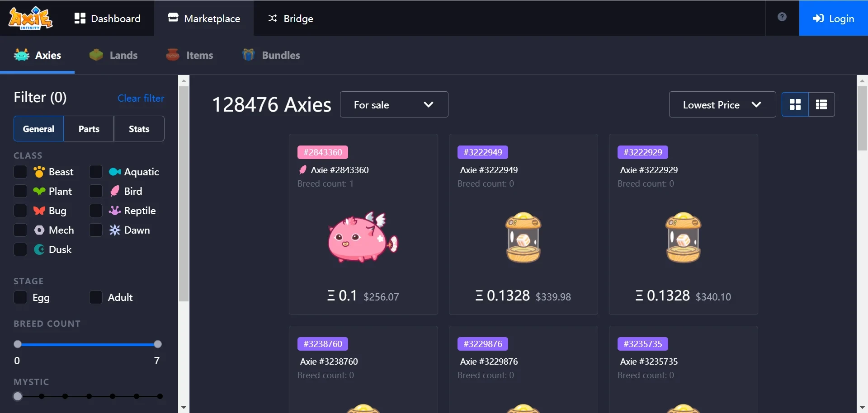The width and height of the screenshot is (868, 413).
Task: Tick the Egg stage checkbox
Action: (20, 298)
